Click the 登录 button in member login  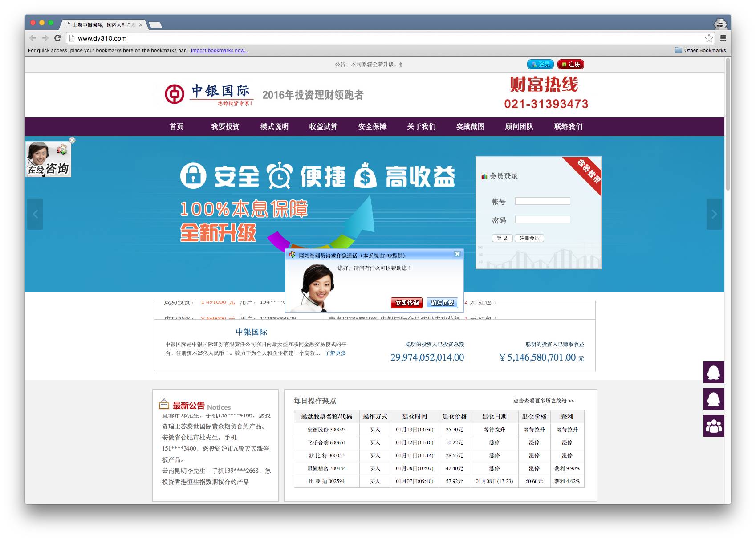(502, 238)
